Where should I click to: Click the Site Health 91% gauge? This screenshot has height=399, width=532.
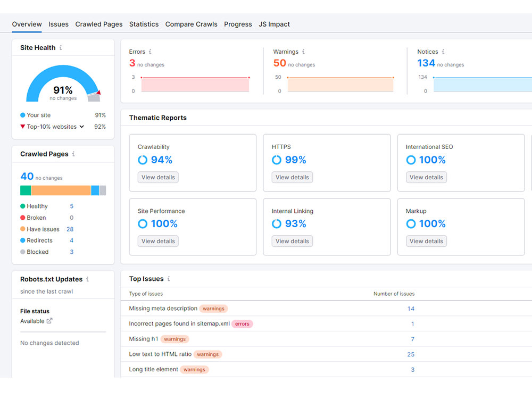(x=63, y=84)
